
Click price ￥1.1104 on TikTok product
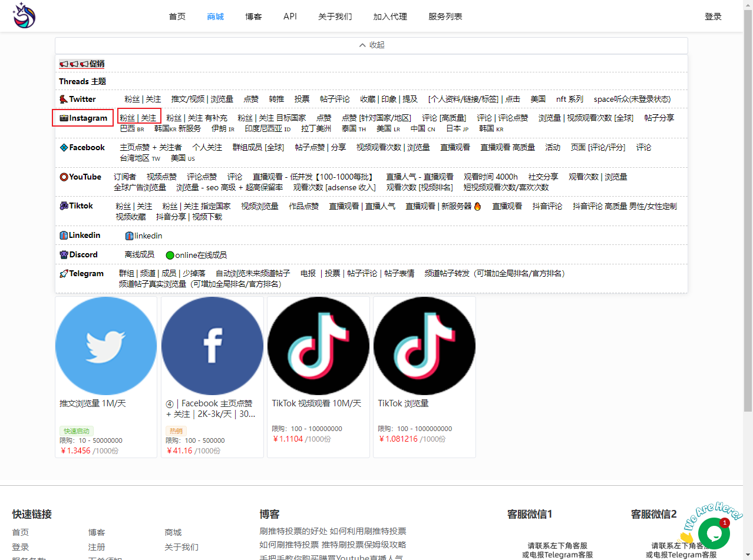288,439
